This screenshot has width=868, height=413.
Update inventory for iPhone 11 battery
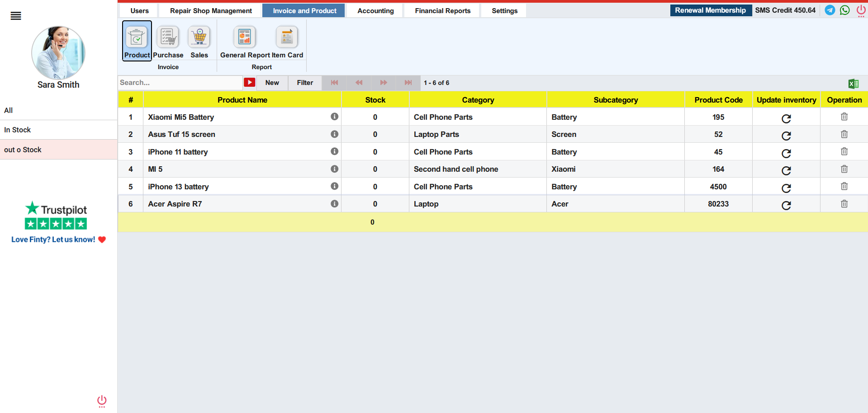pyautogui.click(x=786, y=153)
